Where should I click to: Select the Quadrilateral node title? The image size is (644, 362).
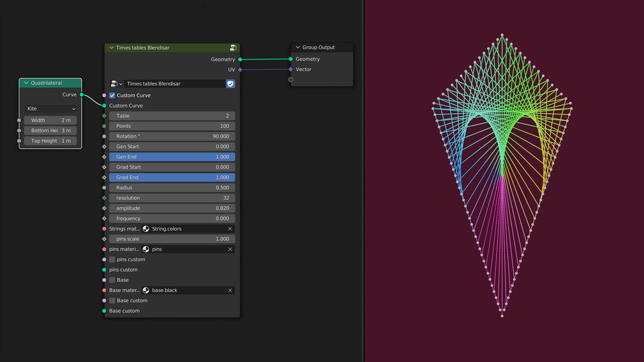pos(46,83)
